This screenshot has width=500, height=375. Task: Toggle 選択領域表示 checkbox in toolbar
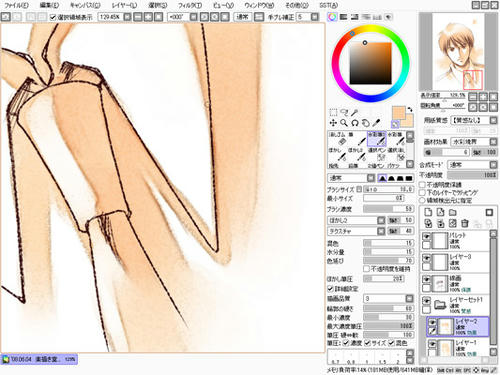pos(53,17)
